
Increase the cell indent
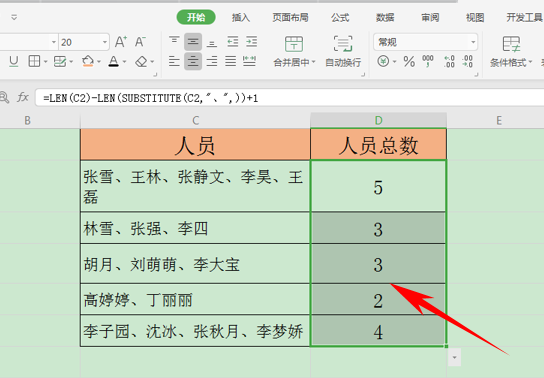(x=252, y=42)
